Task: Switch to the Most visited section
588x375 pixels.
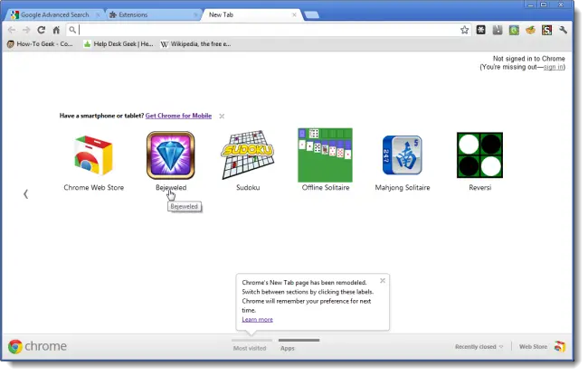Action: [x=250, y=346]
